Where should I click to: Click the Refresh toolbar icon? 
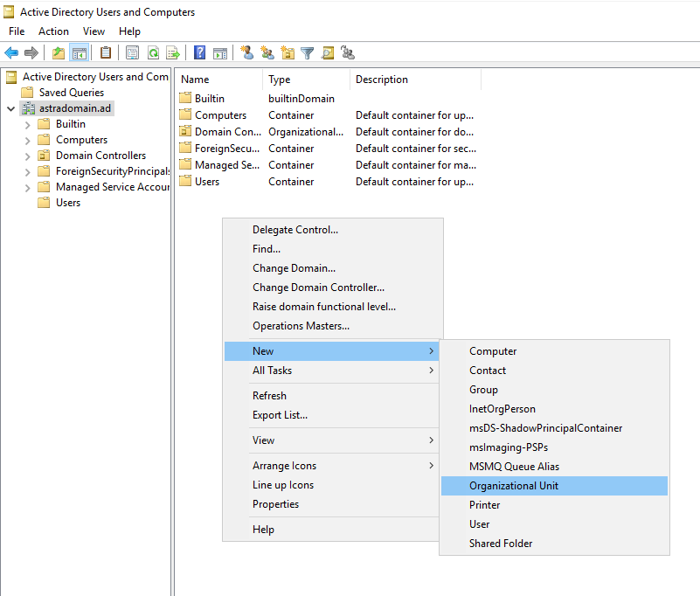coord(153,53)
